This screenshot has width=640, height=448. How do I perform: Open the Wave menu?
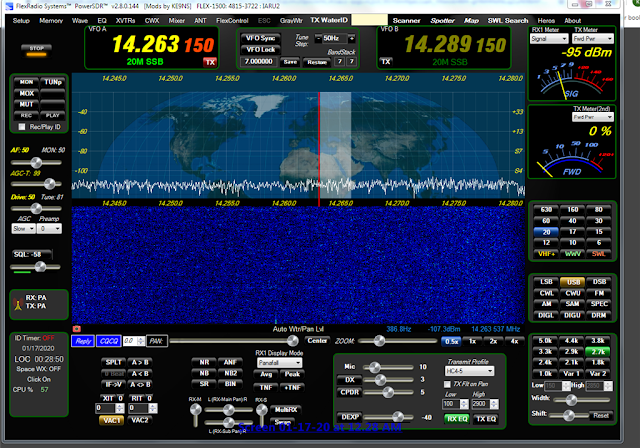tap(80, 20)
